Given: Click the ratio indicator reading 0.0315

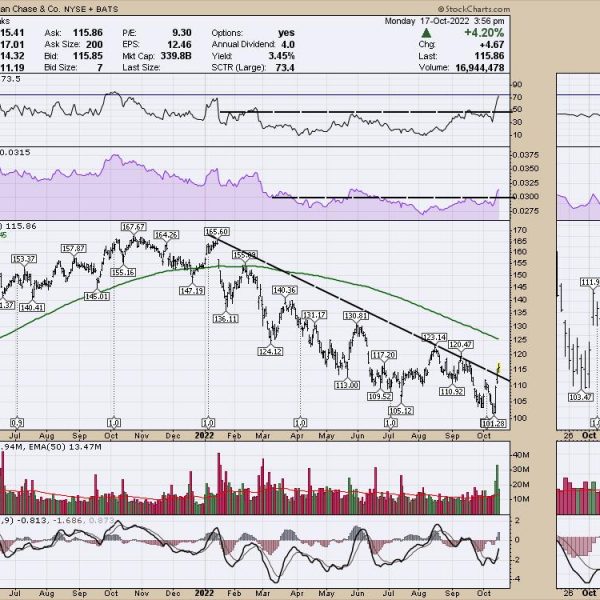Looking at the screenshot, I should coord(15,152).
